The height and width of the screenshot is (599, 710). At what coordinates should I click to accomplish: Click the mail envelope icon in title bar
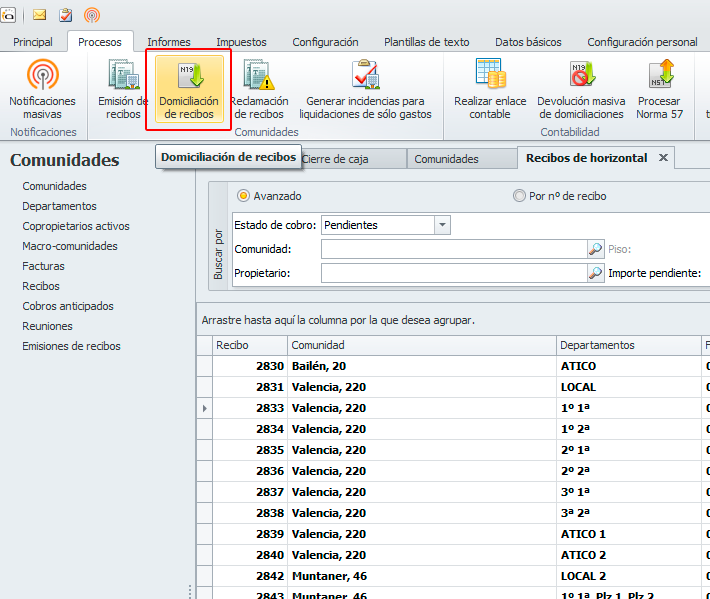coord(40,15)
